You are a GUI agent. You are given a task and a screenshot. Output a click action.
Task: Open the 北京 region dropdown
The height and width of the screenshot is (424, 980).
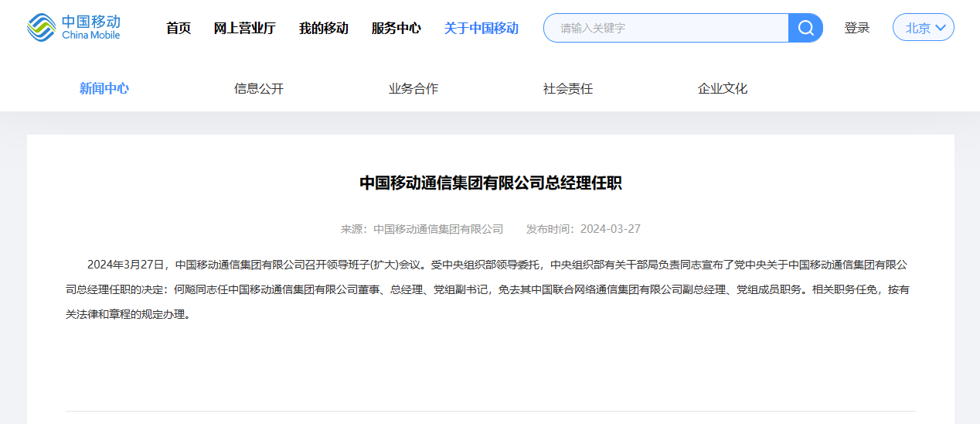pyautogui.click(x=923, y=28)
